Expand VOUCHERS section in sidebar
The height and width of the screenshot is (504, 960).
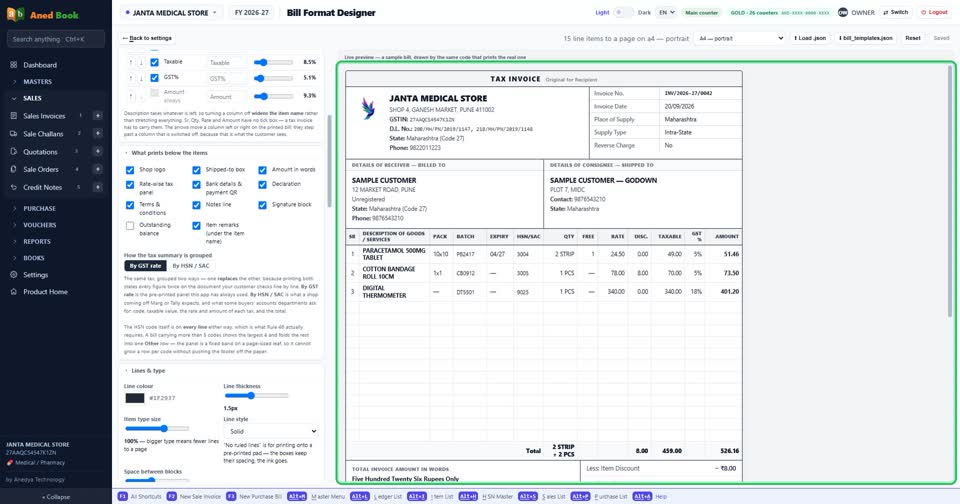pos(39,225)
